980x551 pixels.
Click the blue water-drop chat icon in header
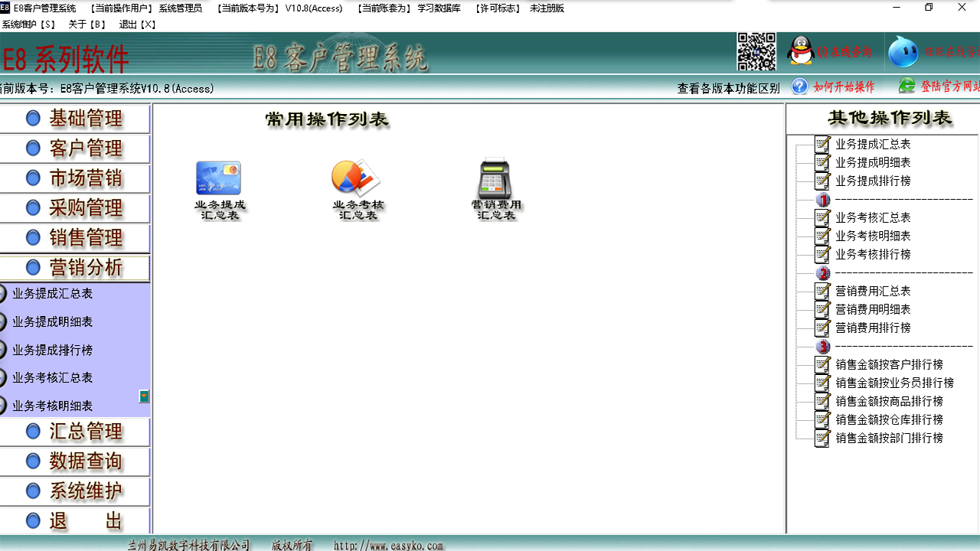(x=903, y=51)
